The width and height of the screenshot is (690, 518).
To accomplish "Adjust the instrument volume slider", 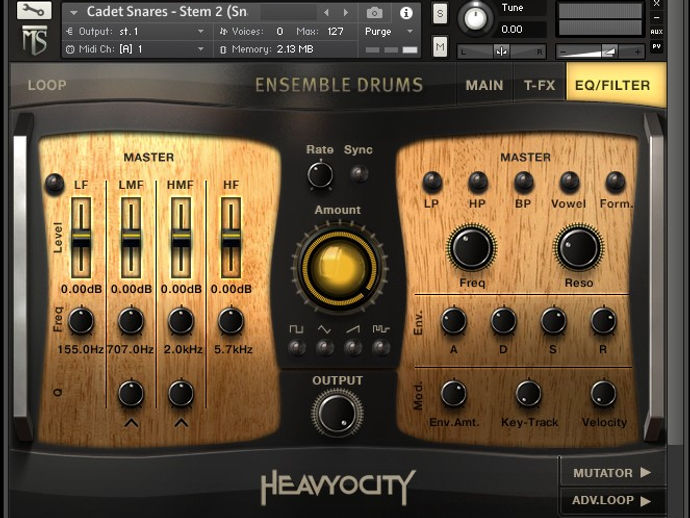I will click(600, 52).
